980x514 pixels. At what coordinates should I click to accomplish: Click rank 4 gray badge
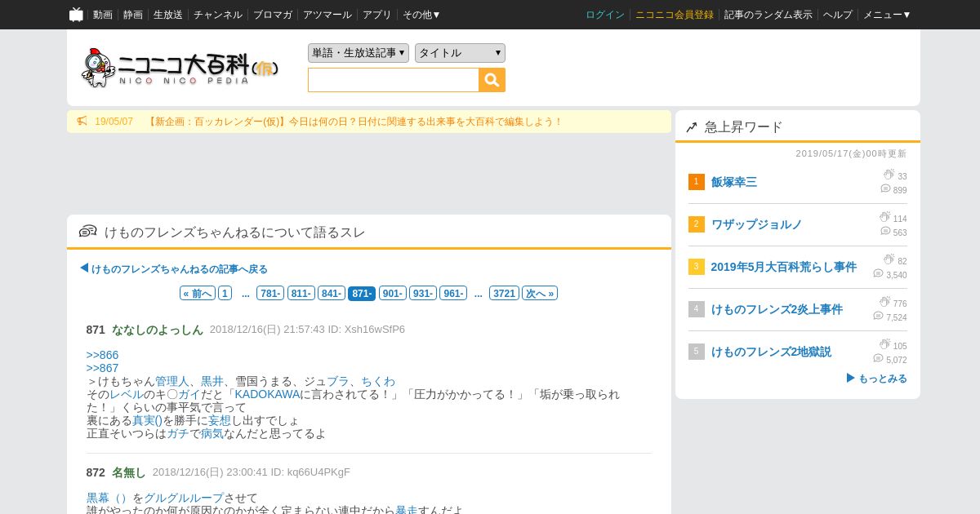click(x=696, y=309)
